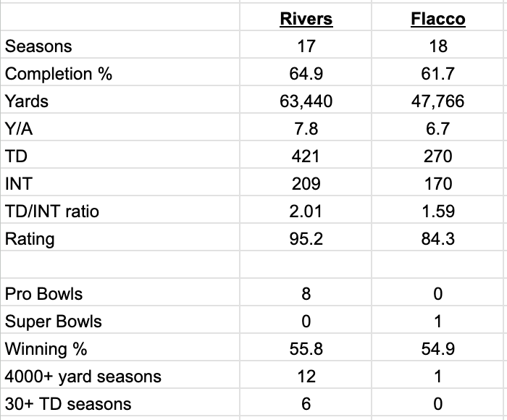Image resolution: width=507 pixels, height=420 pixels.
Task: Click Flacco's TD/INT ratio 1.59
Action: click(437, 211)
